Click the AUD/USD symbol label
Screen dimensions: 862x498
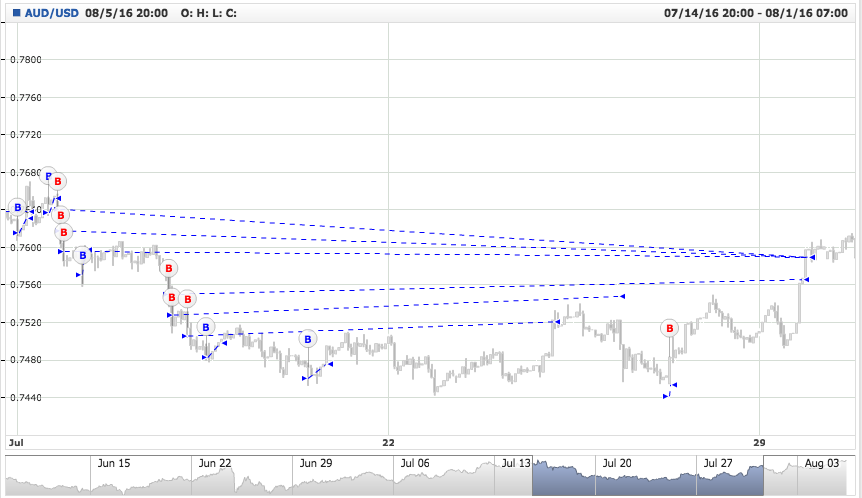click(52, 13)
